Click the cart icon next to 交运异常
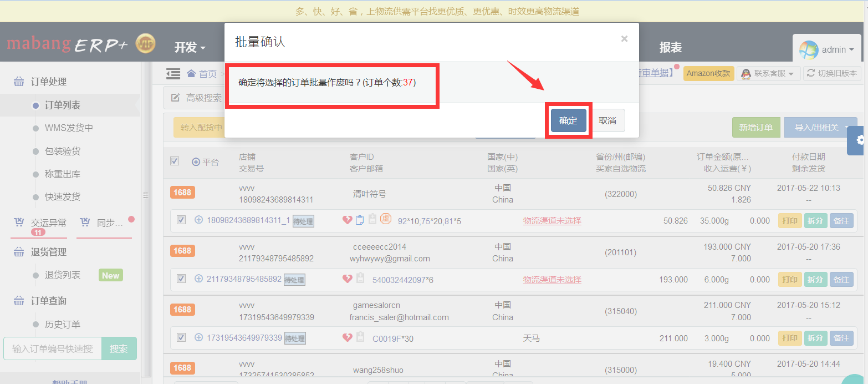This screenshot has width=868, height=384. pyautogui.click(x=19, y=223)
